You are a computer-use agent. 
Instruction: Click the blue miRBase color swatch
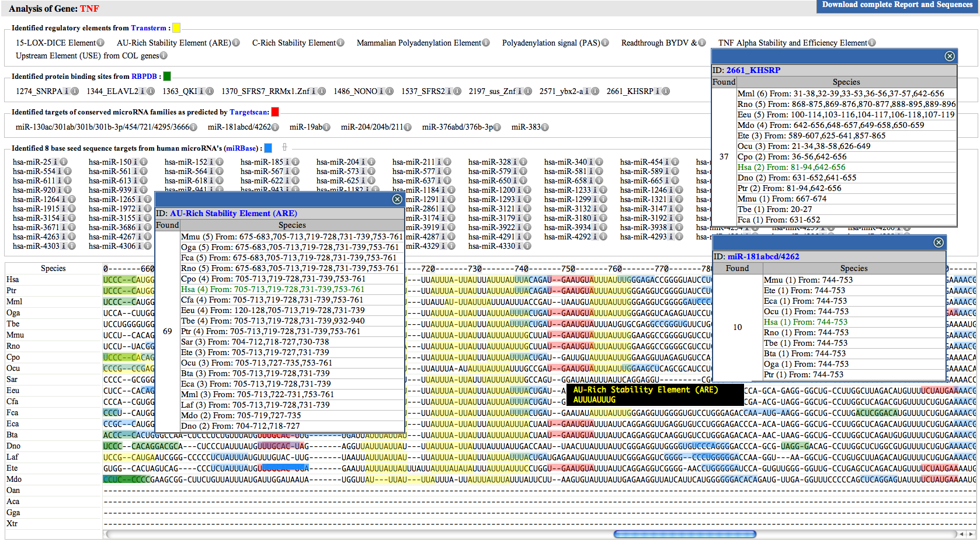(x=268, y=148)
